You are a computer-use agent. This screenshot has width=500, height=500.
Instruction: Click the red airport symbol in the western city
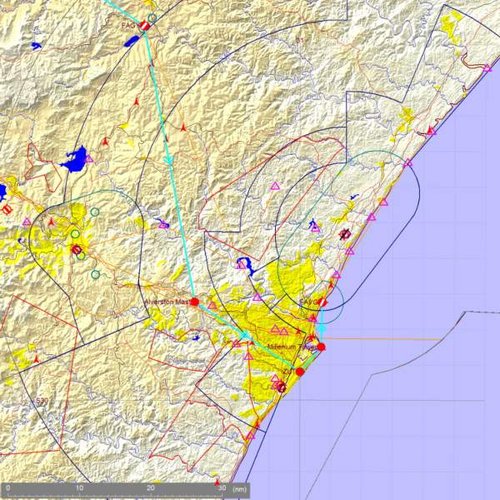point(77,249)
